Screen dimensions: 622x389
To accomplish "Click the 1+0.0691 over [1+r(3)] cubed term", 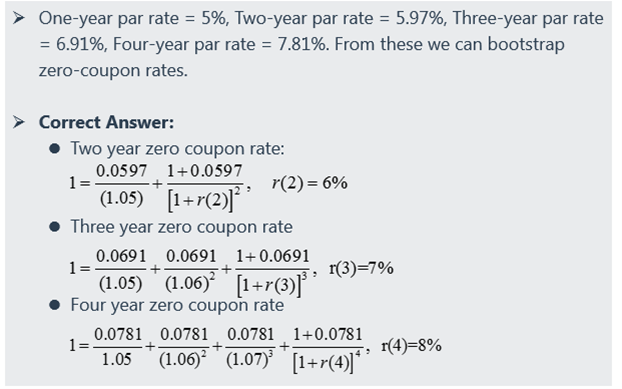I will [272, 272].
